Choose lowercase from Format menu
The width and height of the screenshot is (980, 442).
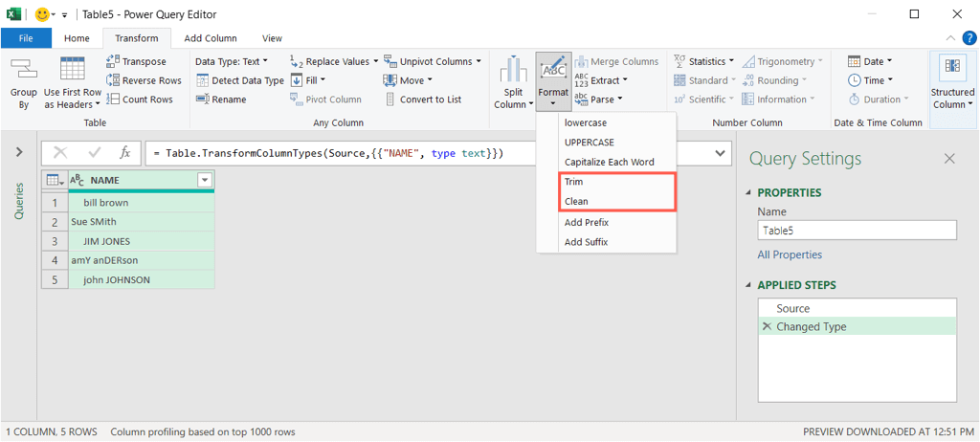tap(586, 122)
